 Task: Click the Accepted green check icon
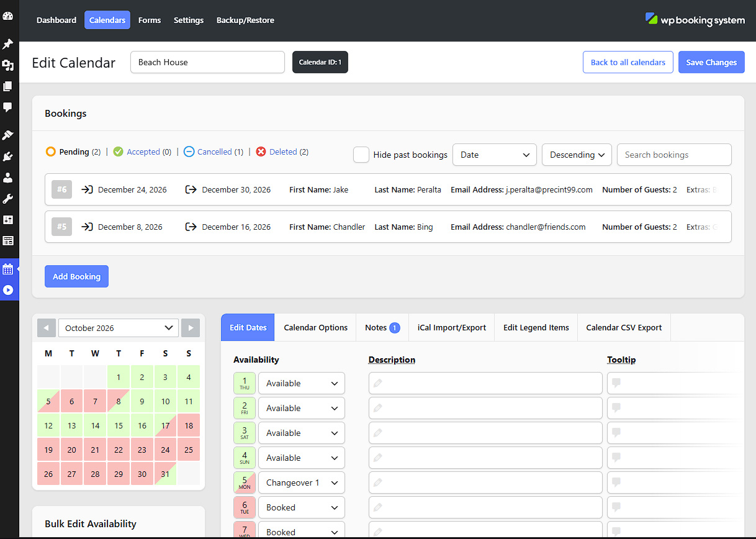click(118, 152)
